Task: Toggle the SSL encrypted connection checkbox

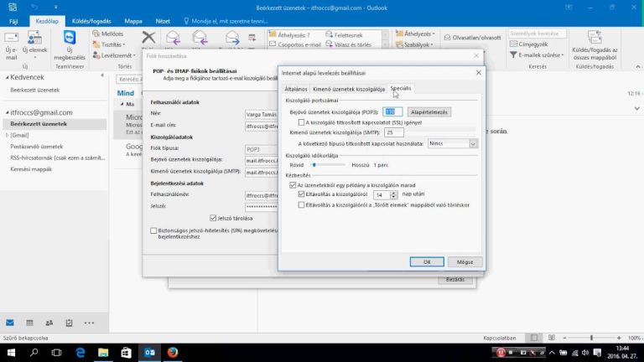Action: tap(302, 122)
